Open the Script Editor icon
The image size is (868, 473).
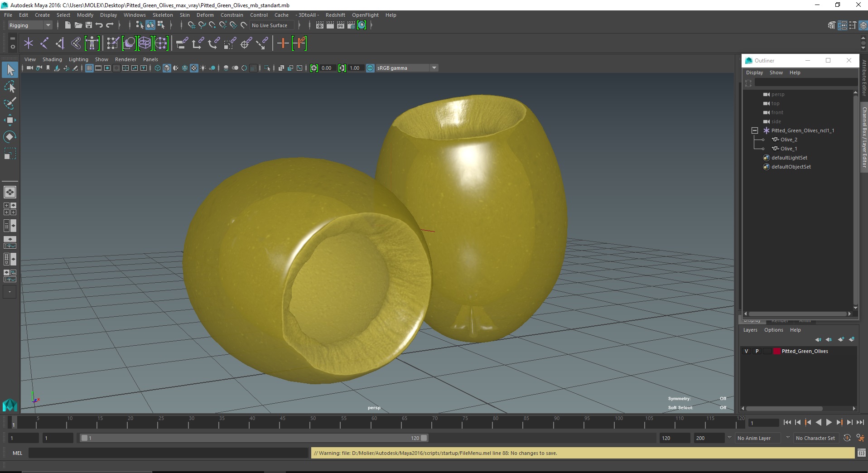point(862,453)
